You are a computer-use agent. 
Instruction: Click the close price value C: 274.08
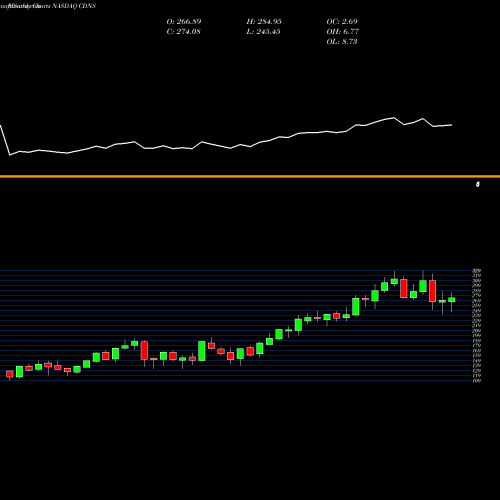click(184, 32)
